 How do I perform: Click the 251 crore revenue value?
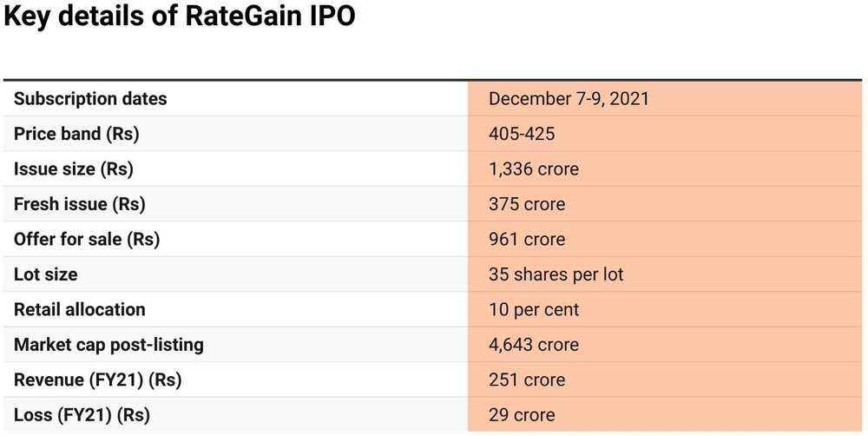click(527, 380)
